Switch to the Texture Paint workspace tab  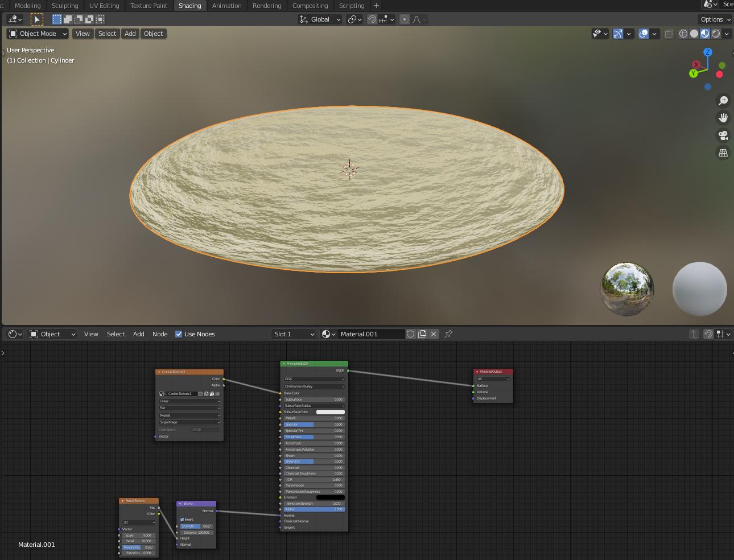tap(149, 6)
